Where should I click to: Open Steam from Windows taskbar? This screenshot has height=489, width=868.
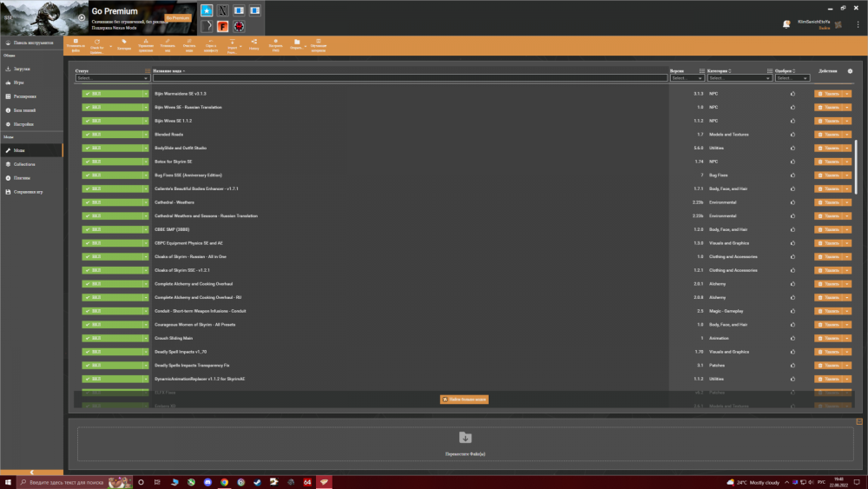(x=258, y=482)
